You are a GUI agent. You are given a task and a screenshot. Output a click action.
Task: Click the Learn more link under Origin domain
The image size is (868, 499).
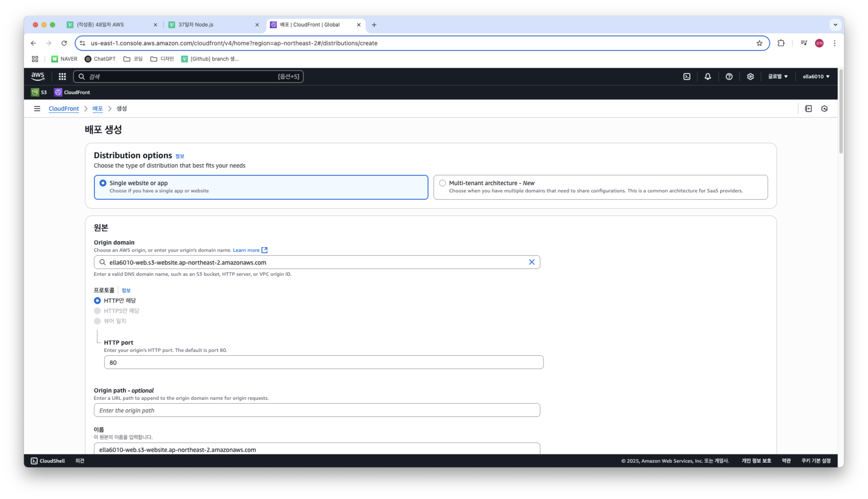[246, 250]
